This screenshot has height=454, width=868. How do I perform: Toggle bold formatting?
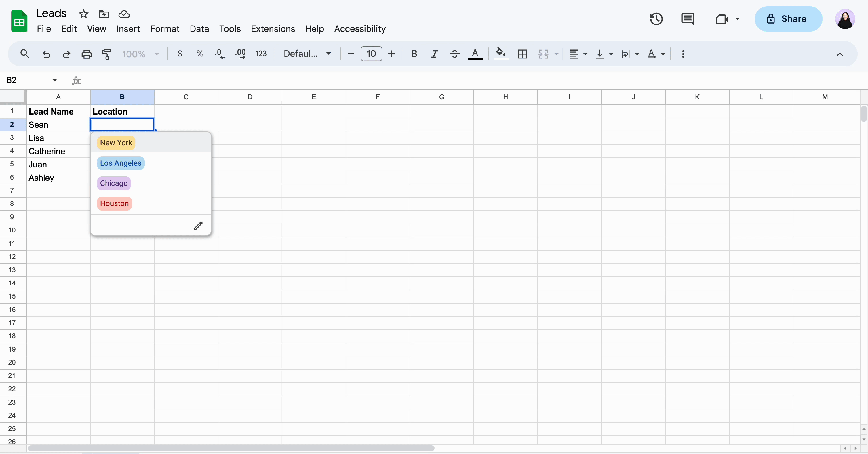click(x=414, y=54)
